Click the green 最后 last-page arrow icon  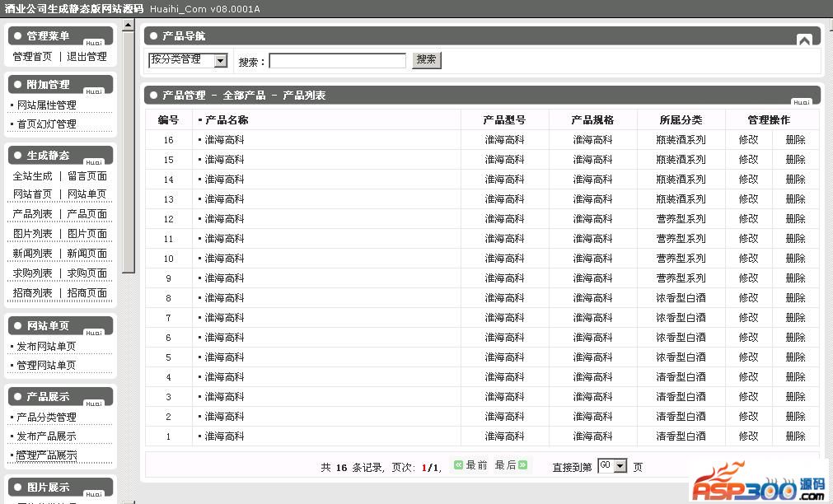[522, 465]
